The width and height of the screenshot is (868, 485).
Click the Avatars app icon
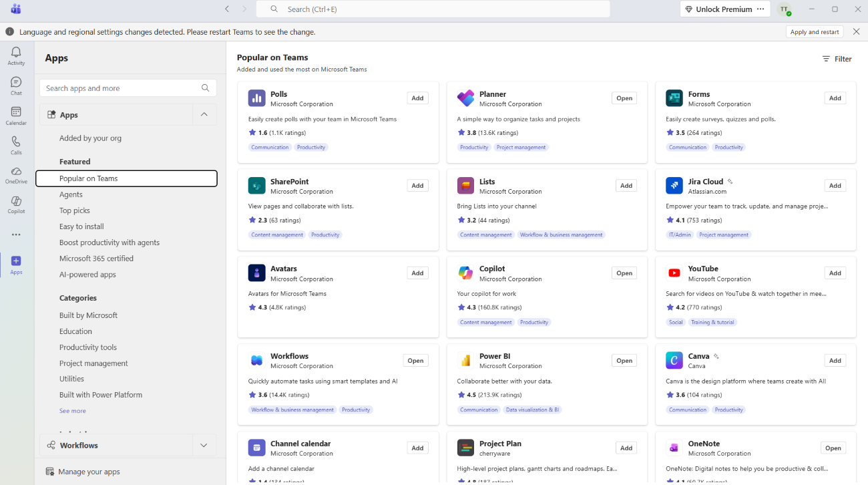pos(256,273)
